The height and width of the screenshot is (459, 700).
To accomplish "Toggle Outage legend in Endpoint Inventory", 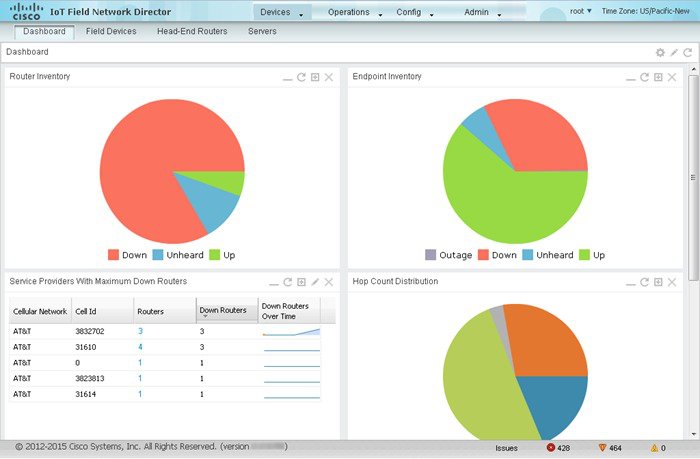I will (449, 255).
